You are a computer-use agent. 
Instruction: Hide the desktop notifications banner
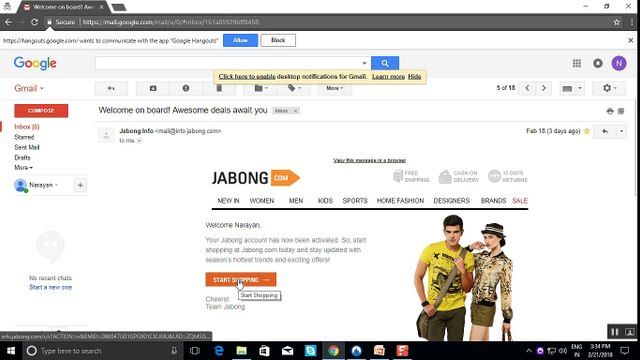pos(414,76)
